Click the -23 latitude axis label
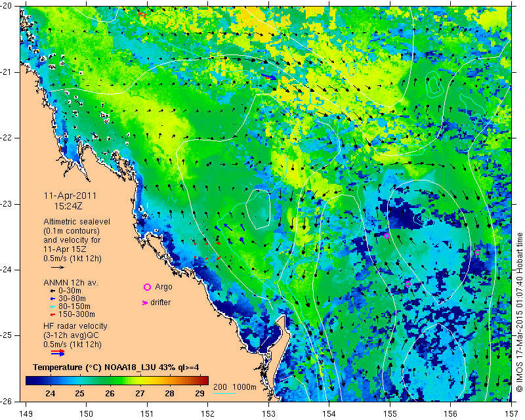525x420 pixels. tap(7, 204)
